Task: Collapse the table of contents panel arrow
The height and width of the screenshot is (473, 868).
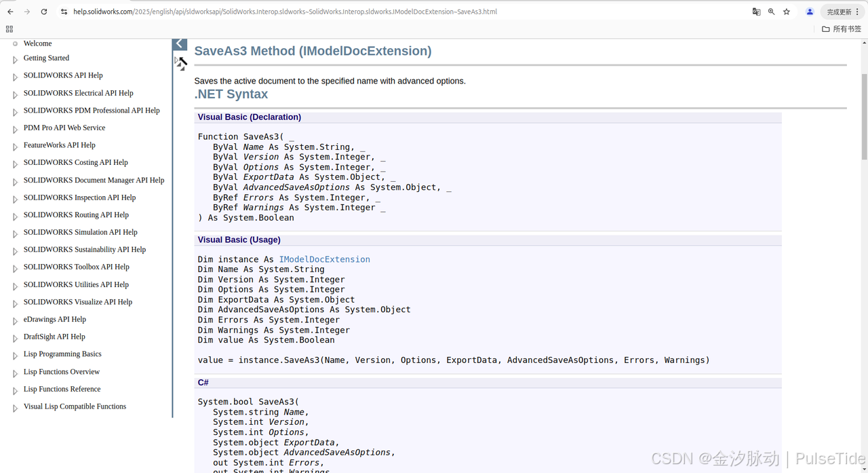Action: coord(180,44)
